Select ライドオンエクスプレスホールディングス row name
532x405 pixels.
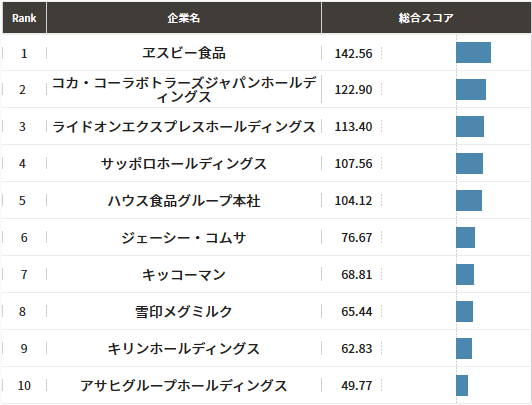[184, 127]
